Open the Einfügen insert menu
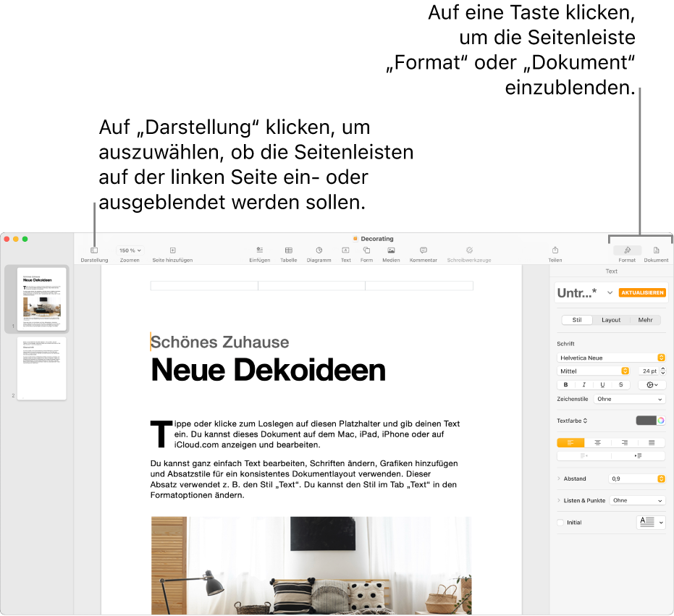 pos(260,250)
